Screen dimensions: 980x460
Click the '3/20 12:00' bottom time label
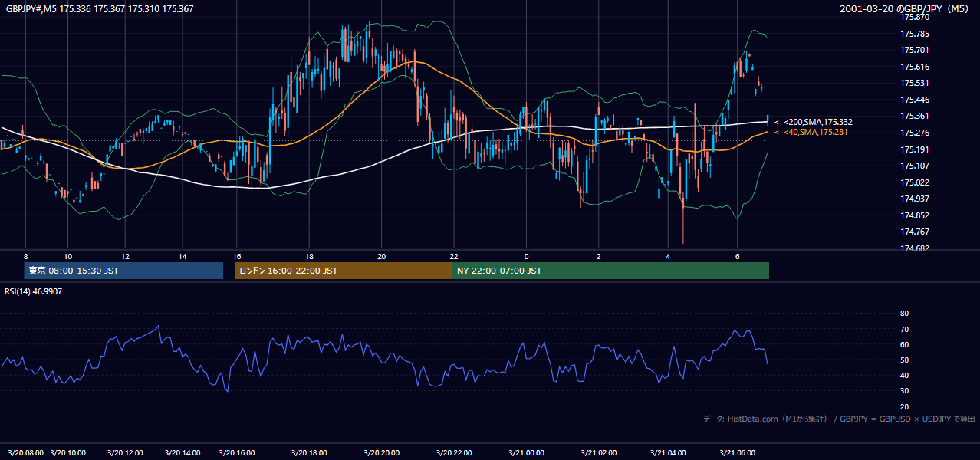(124, 453)
